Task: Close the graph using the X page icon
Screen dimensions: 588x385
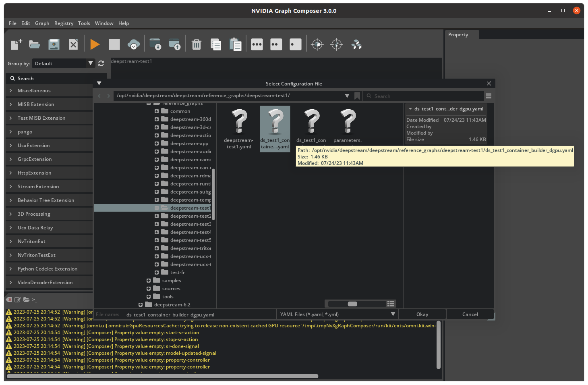Action: click(x=73, y=44)
